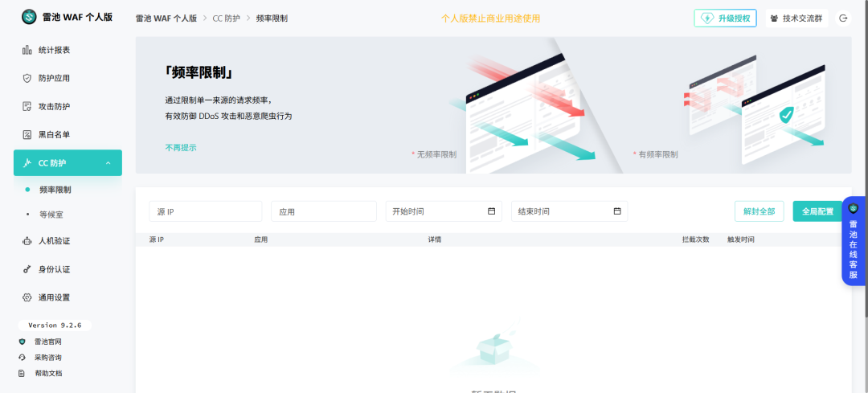Dismiss banner with 不再提示
The height and width of the screenshot is (393, 868).
tap(181, 148)
